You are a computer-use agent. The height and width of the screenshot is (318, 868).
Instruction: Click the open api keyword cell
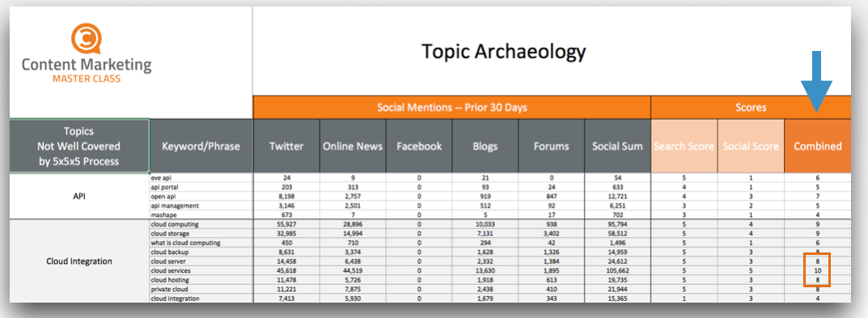pos(201,196)
